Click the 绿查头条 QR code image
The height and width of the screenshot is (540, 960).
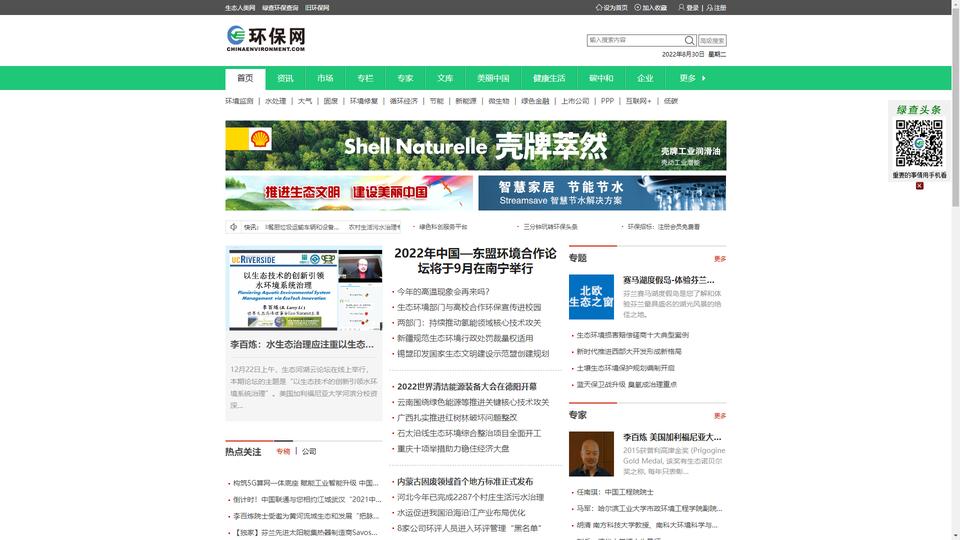(x=919, y=143)
